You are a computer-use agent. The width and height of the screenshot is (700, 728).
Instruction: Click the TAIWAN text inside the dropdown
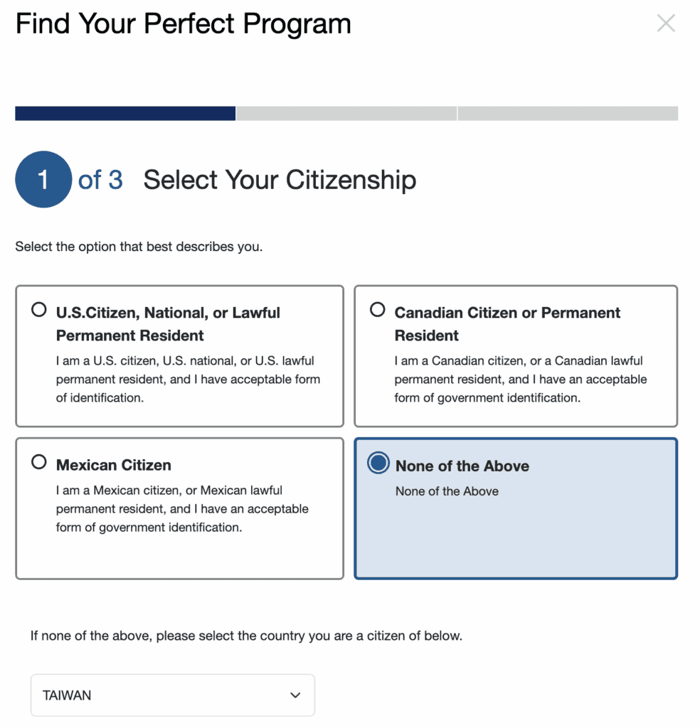coord(66,695)
